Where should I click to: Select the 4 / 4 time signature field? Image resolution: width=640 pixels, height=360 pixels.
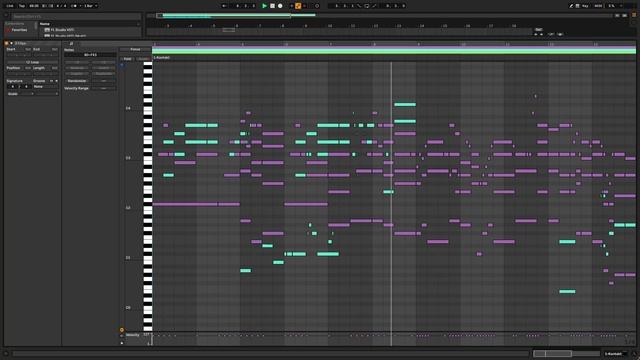(x=61, y=6)
